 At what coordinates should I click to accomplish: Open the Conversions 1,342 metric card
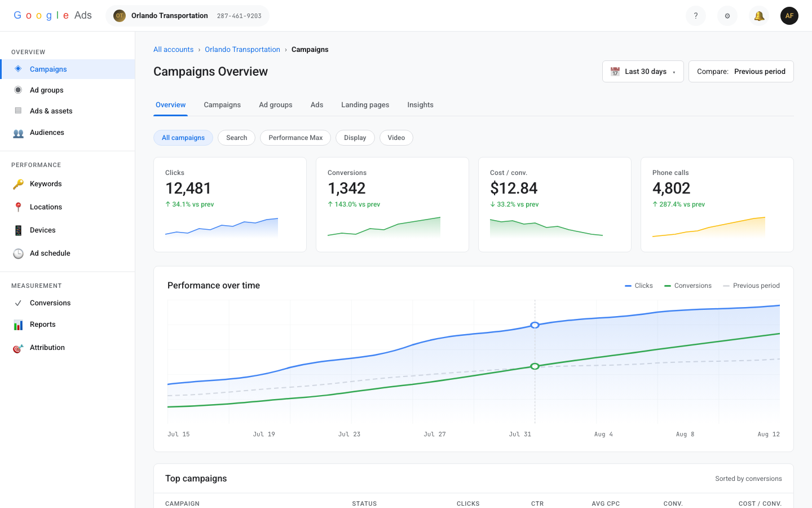tap(392, 204)
